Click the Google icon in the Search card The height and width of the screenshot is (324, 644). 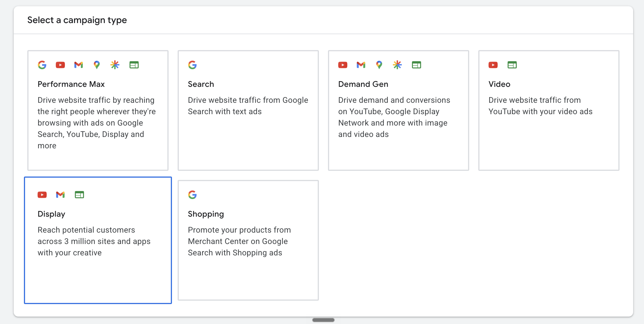tap(192, 65)
